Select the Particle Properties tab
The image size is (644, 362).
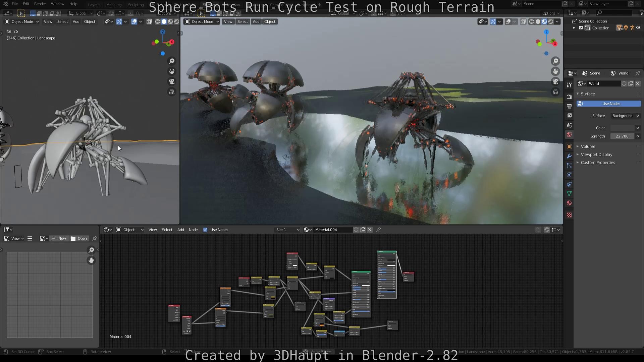[x=569, y=165]
